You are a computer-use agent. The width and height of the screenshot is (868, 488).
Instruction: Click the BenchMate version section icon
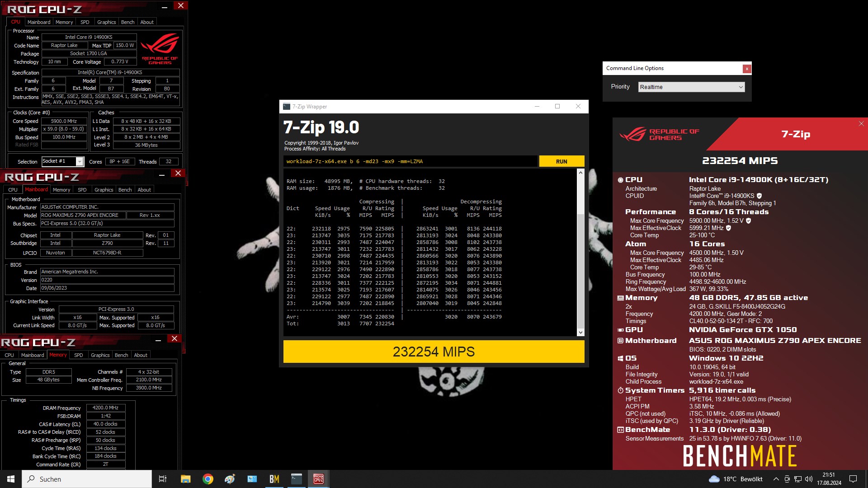620,430
